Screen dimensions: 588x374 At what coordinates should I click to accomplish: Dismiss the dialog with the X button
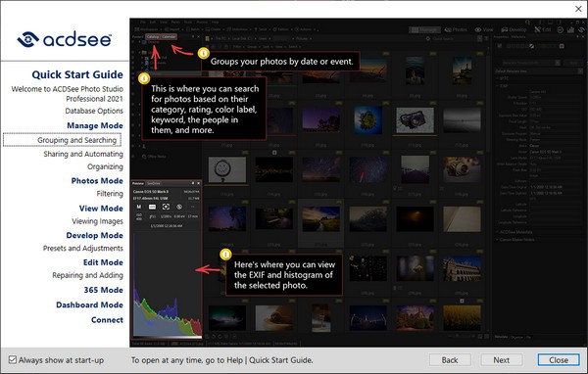(x=578, y=9)
